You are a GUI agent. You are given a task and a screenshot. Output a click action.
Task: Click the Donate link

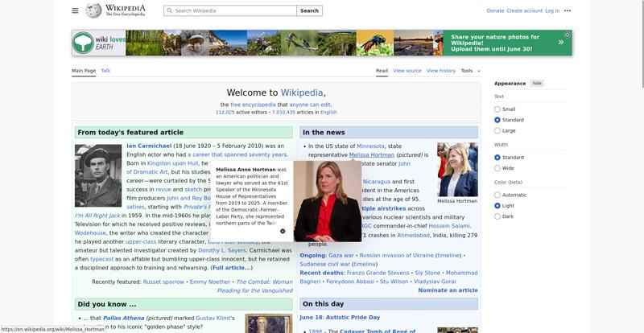click(495, 10)
